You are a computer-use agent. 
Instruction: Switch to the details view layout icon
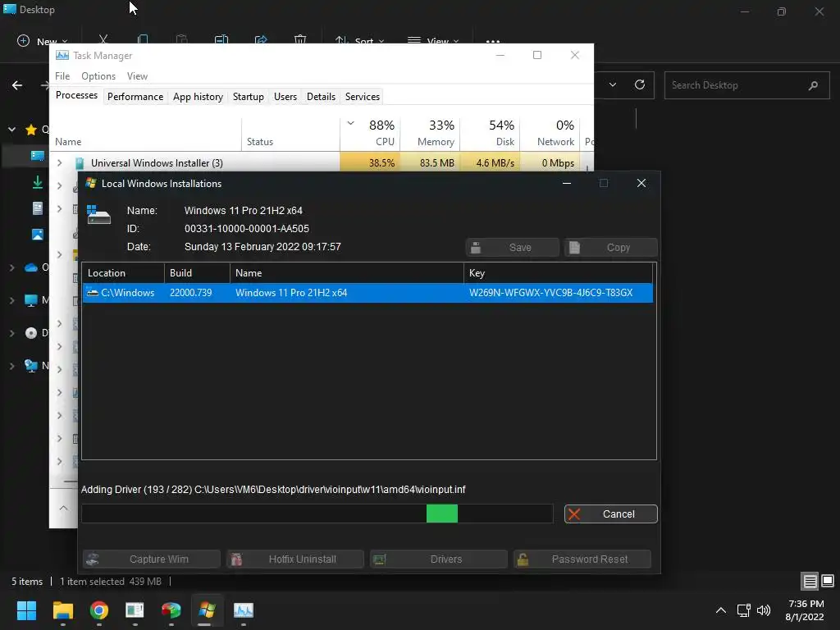coord(810,581)
